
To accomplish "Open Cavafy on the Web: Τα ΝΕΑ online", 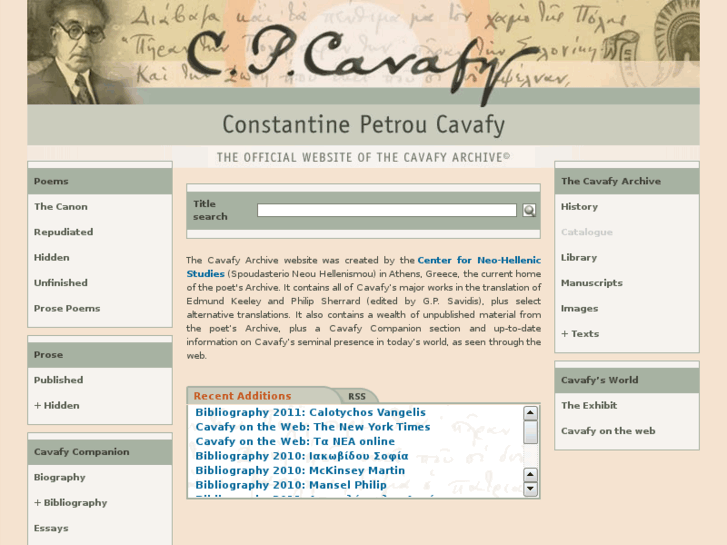I will pos(295,441).
